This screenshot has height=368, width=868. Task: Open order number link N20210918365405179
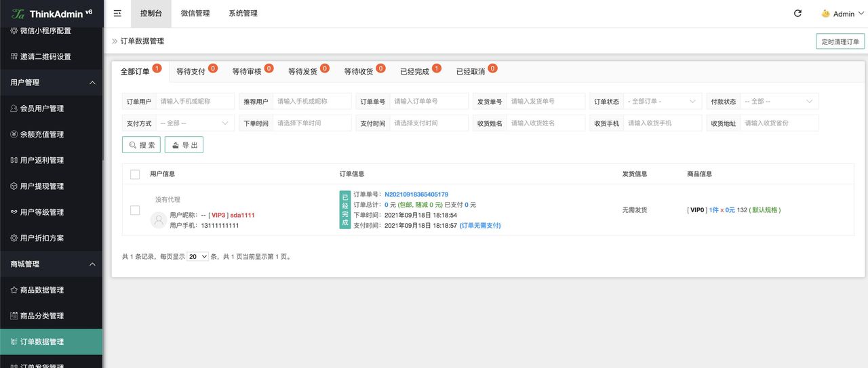pos(416,195)
